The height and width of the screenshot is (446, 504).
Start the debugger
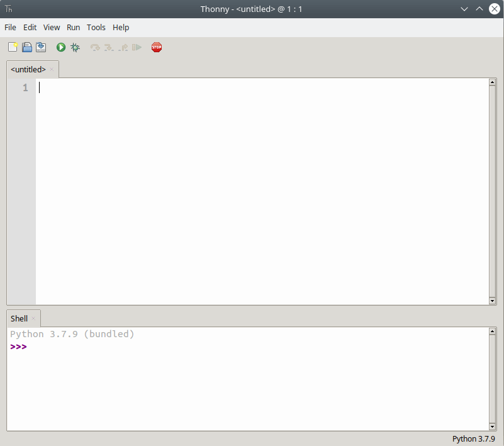[75, 47]
